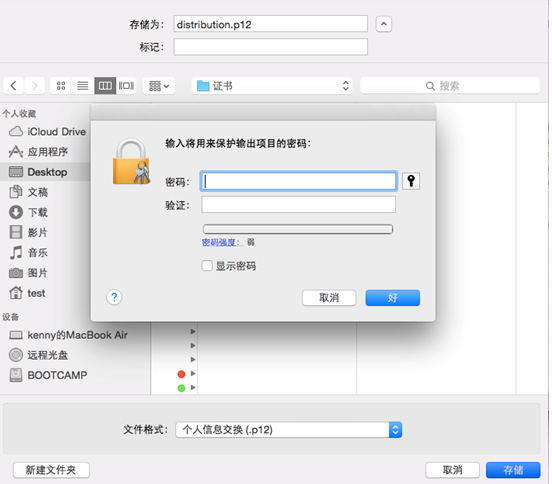This screenshot has height=484, width=552.
Task: Open the 证书 folder location dropdown
Action: click(272, 86)
